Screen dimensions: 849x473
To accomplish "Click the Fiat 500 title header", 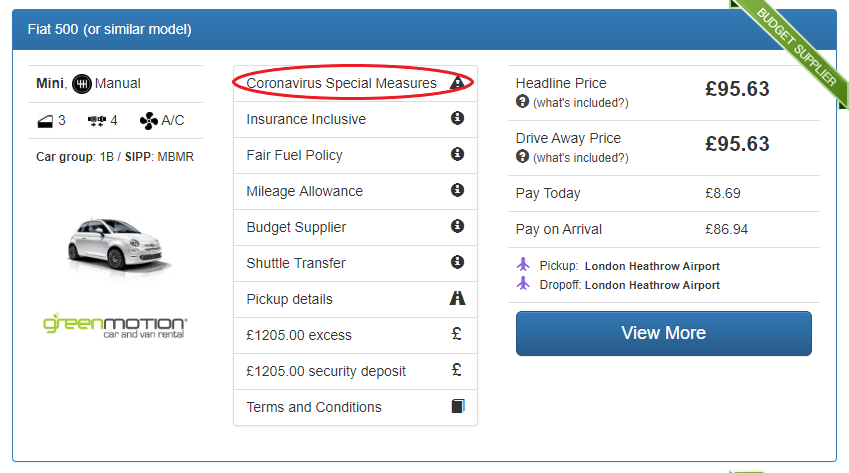I will click(x=110, y=29).
